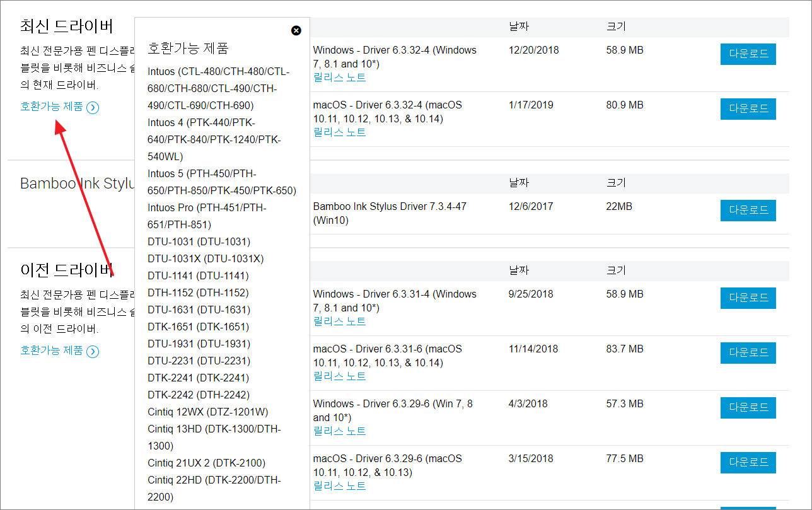The height and width of the screenshot is (510, 812).
Task: Select the Intuos (CTL-480/CTH-480…) entry
Action: 219,89
